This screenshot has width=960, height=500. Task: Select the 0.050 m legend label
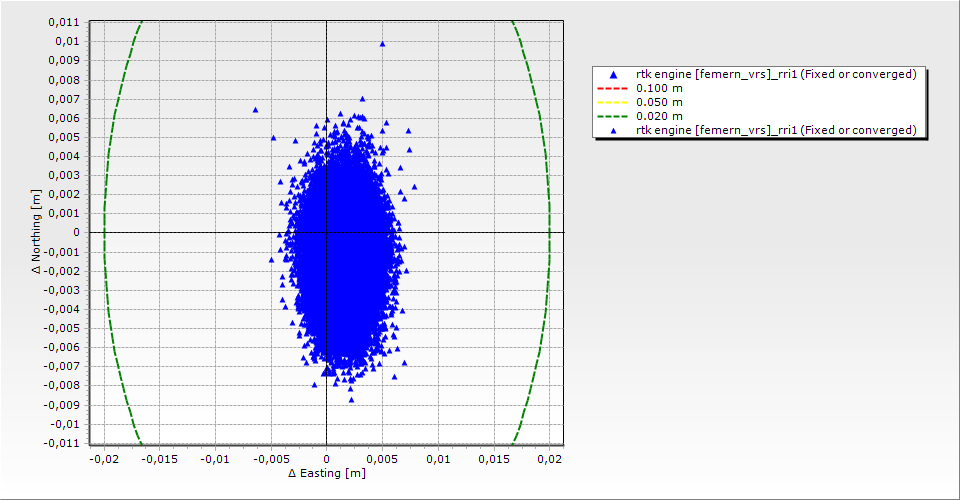659,102
